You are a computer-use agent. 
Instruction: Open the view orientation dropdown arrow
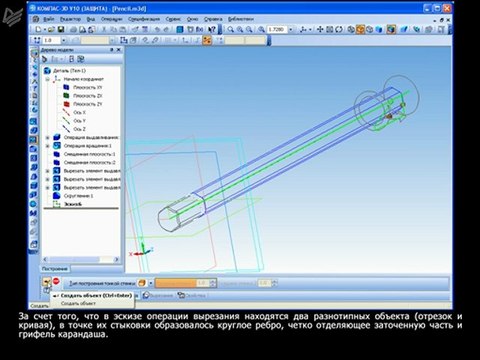tap(310, 30)
